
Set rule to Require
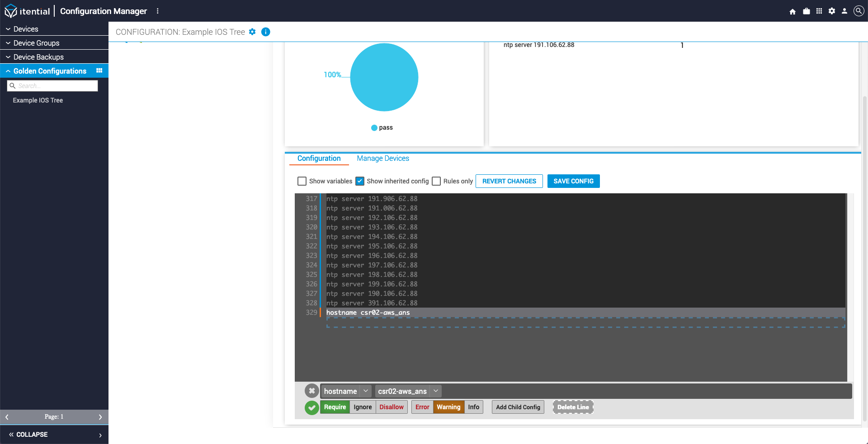point(335,407)
